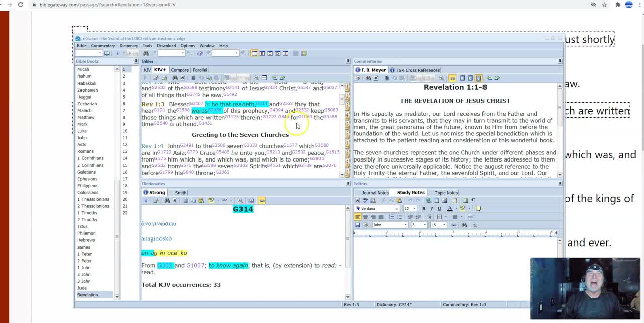Screen dimensions: 644x323
Task: Open TSK Cross References commentary tab
Action: 415,70
